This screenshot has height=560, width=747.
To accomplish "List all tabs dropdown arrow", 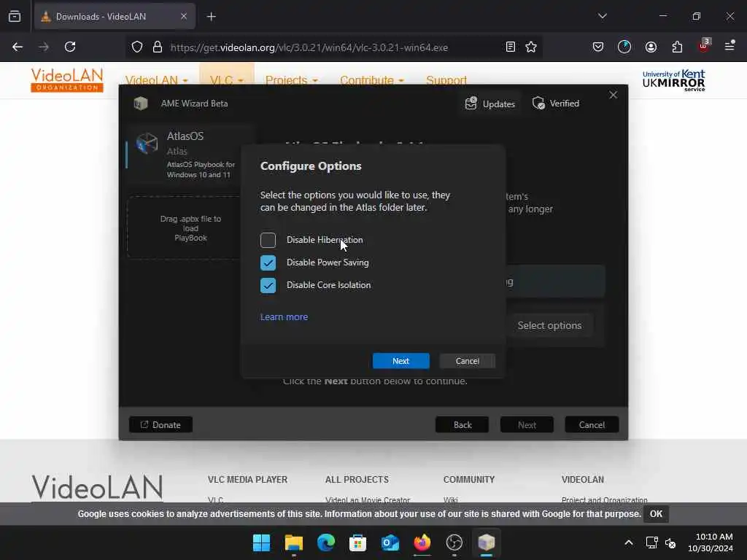I will [602, 16].
